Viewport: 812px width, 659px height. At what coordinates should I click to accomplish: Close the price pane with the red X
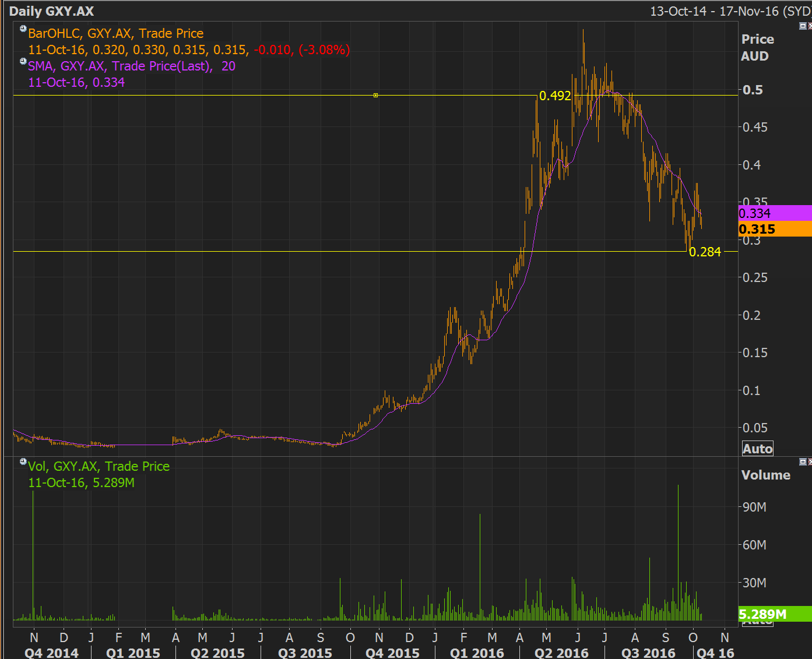pos(810,26)
